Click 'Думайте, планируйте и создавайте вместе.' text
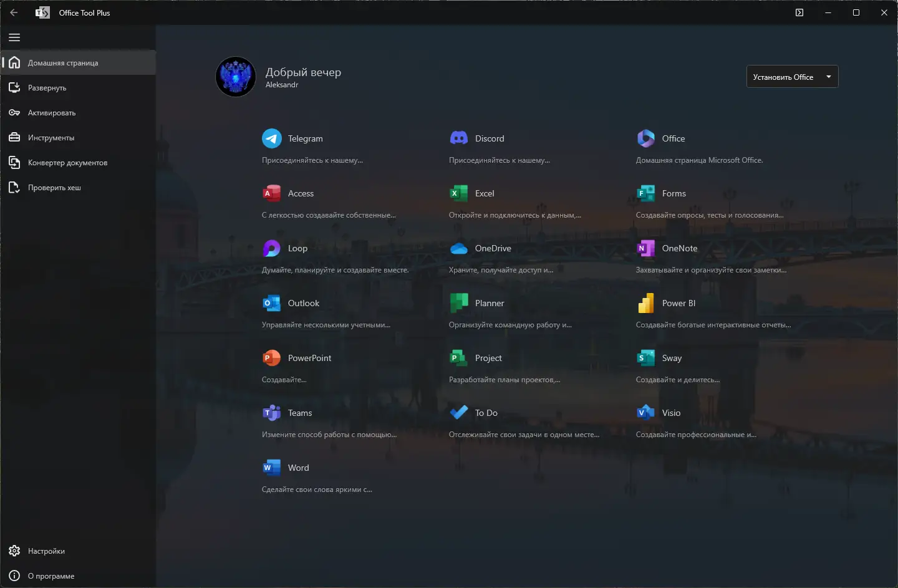The height and width of the screenshot is (588, 898). point(336,270)
